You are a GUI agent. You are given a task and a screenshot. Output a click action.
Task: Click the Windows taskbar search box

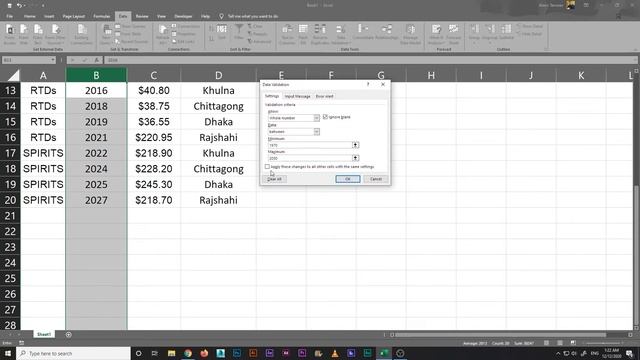73,353
